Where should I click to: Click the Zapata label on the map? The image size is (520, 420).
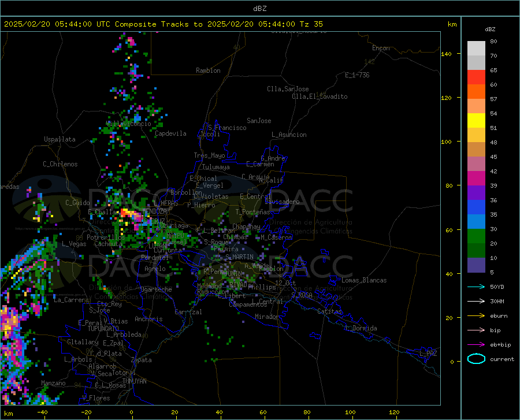[141, 360]
